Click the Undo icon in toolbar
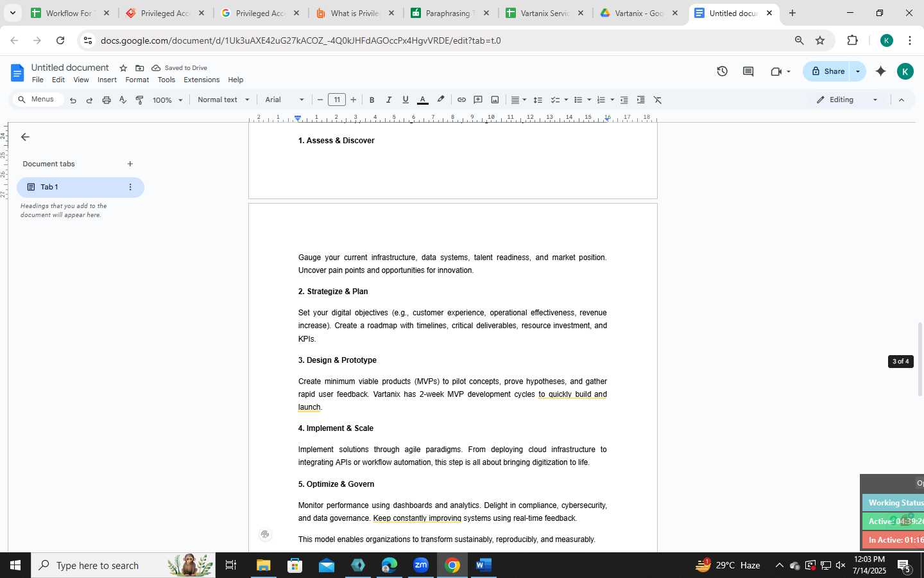 tap(73, 100)
